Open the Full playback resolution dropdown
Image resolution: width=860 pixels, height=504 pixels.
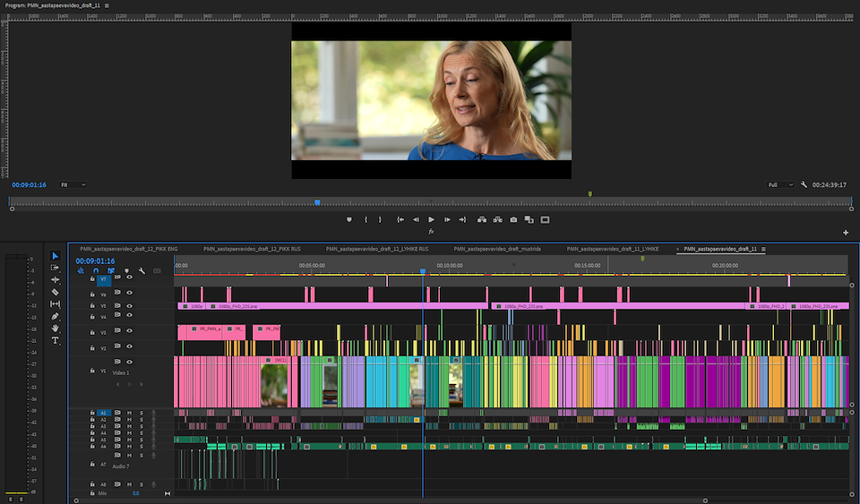tap(779, 184)
